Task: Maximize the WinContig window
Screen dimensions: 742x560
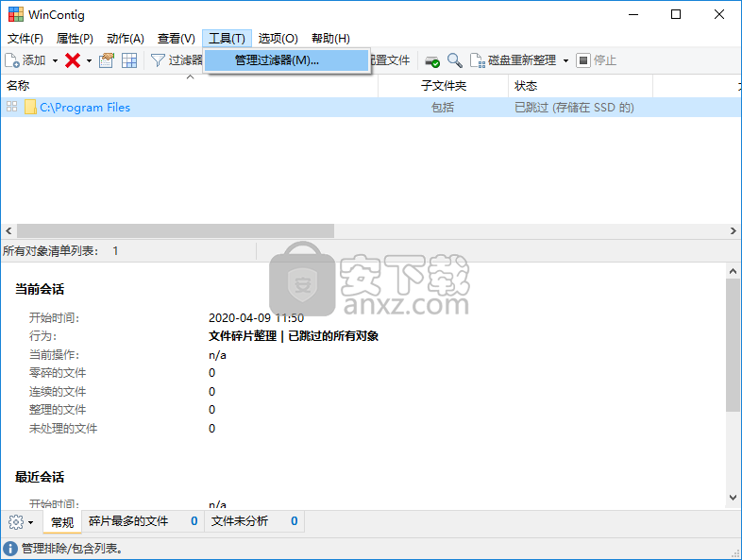Action: pyautogui.click(x=676, y=14)
